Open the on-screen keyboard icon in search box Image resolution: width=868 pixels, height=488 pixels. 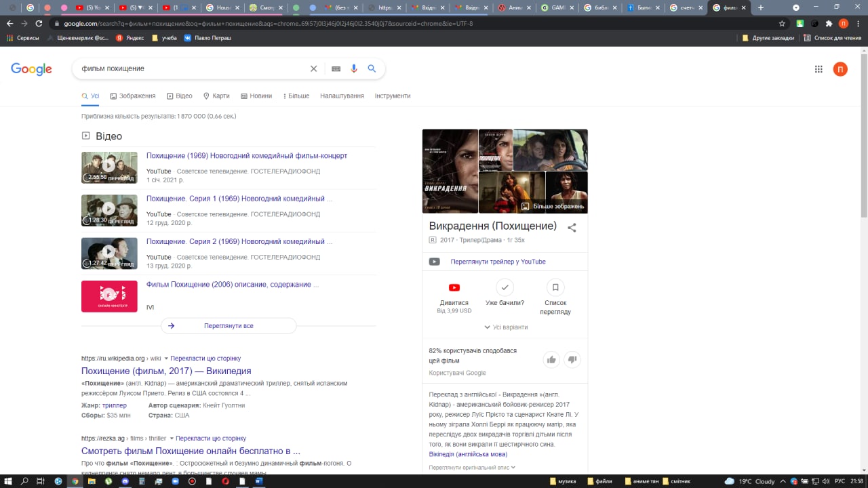coord(336,68)
